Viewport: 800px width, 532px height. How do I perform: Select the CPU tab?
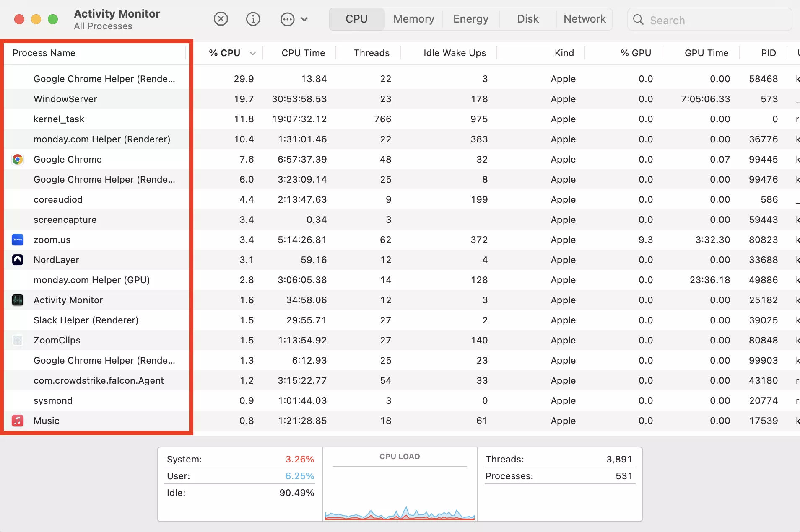pos(356,19)
